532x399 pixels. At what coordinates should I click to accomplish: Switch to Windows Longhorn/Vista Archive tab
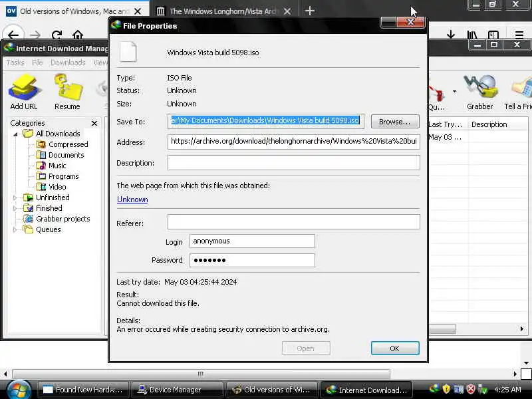(x=224, y=11)
